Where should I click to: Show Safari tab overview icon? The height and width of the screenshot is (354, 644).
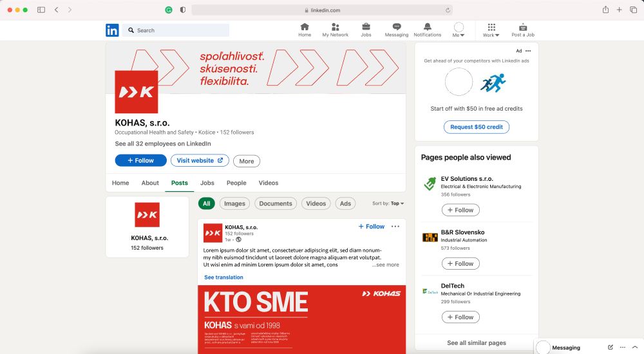coord(633,10)
